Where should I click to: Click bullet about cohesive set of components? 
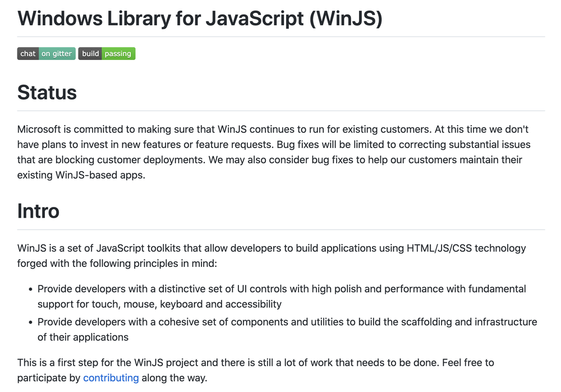click(287, 329)
